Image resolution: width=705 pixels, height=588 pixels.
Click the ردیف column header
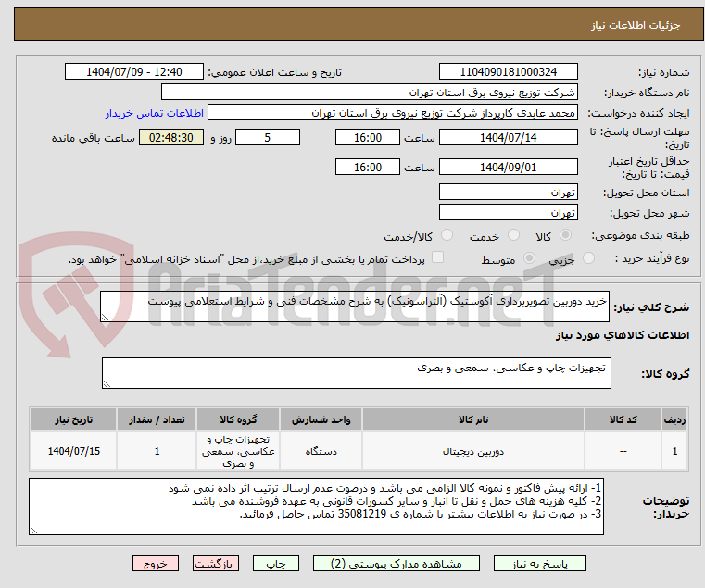674,419
